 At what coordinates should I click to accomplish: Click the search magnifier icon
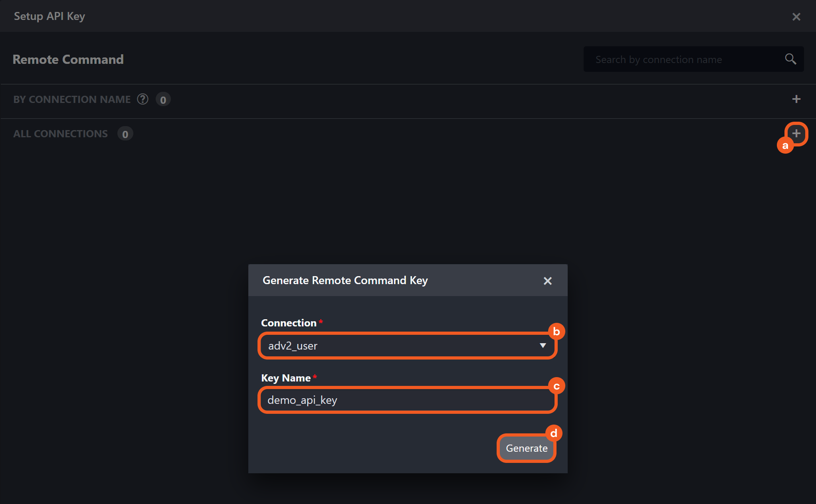790,59
